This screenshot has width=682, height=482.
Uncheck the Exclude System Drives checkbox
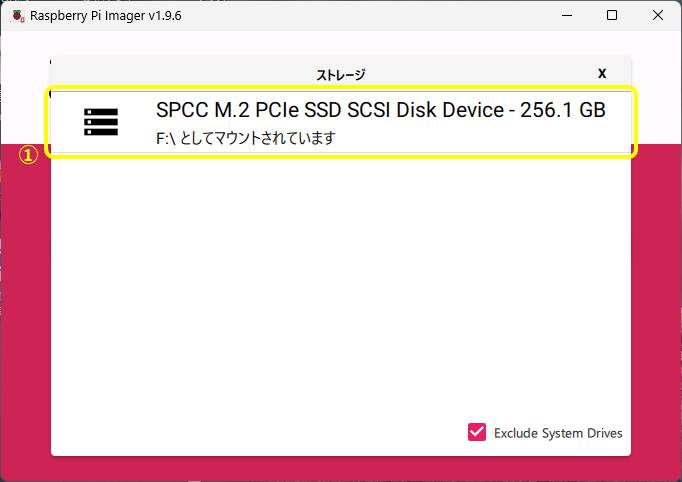(x=477, y=432)
